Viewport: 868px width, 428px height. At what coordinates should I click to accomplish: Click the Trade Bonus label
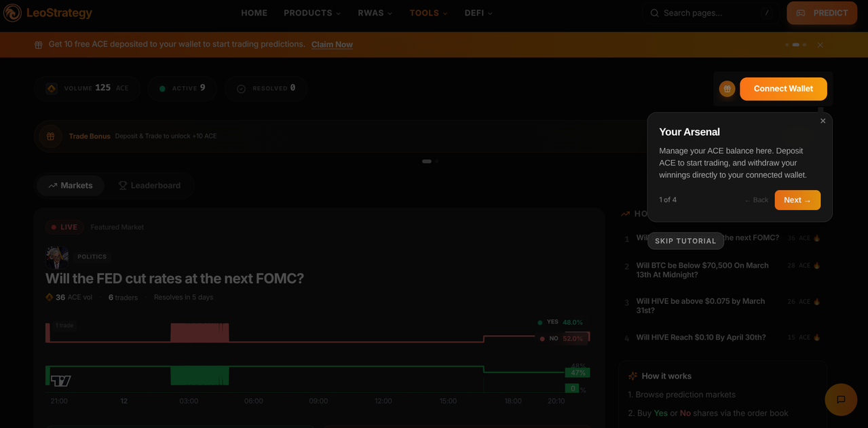click(x=90, y=136)
